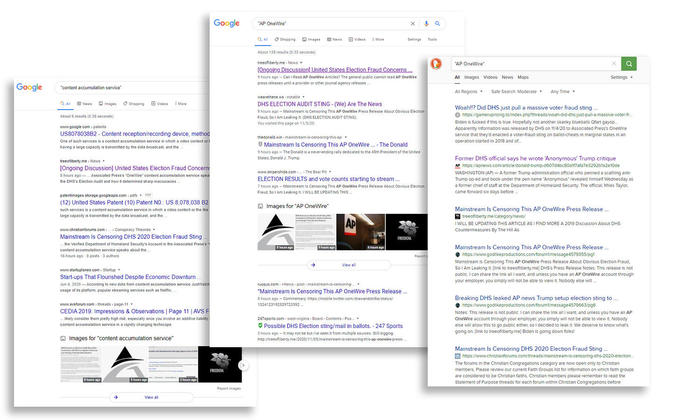Viewport: 700px width, 420px height.
Task: Select the News tab in the left Google window
Action: (x=84, y=104)
